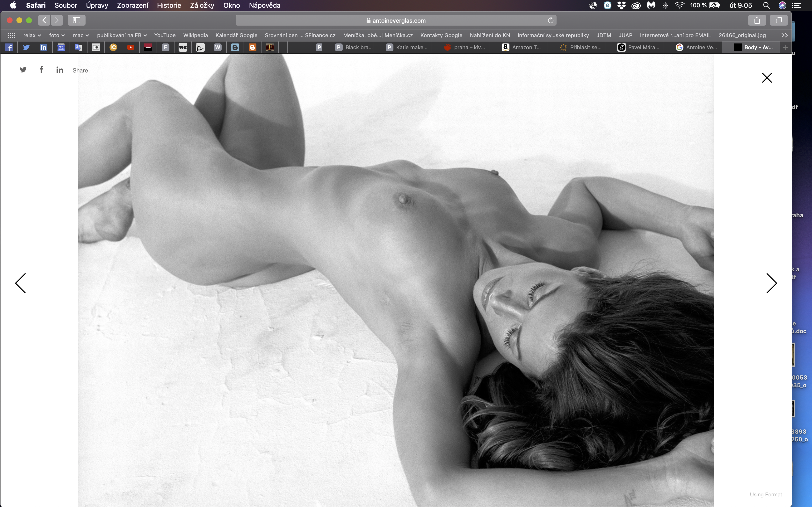
Task: Expand the relax bookmarks folder
Action: 32,35
